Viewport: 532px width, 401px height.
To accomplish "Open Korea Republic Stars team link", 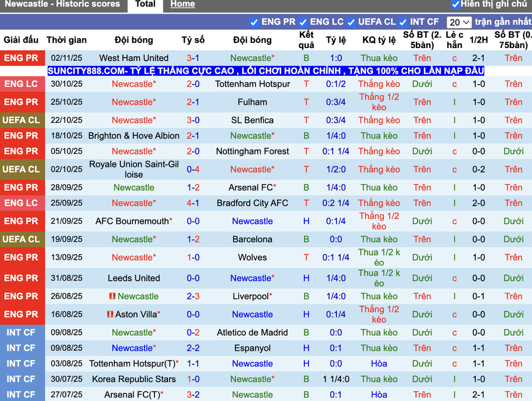I will (134, 379).
